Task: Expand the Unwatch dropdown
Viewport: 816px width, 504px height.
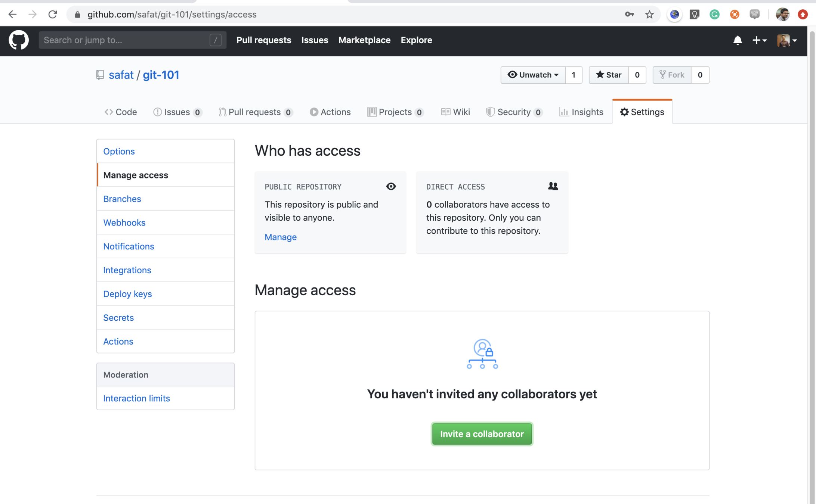Action: pos(533,75)
